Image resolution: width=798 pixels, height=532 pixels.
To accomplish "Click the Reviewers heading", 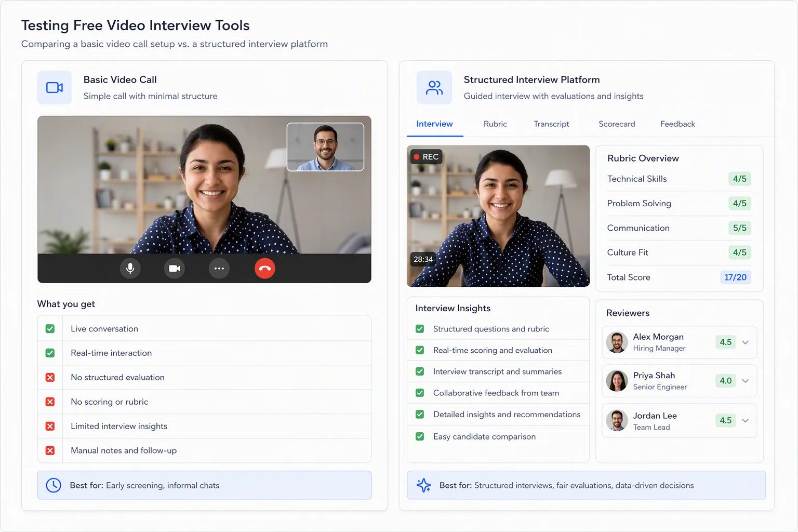I will [x=628, y=313].
